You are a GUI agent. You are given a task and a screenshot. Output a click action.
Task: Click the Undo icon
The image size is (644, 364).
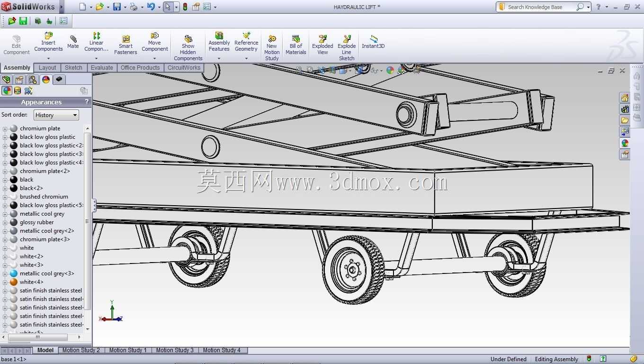pyautogui.click(x=151, y=7)
